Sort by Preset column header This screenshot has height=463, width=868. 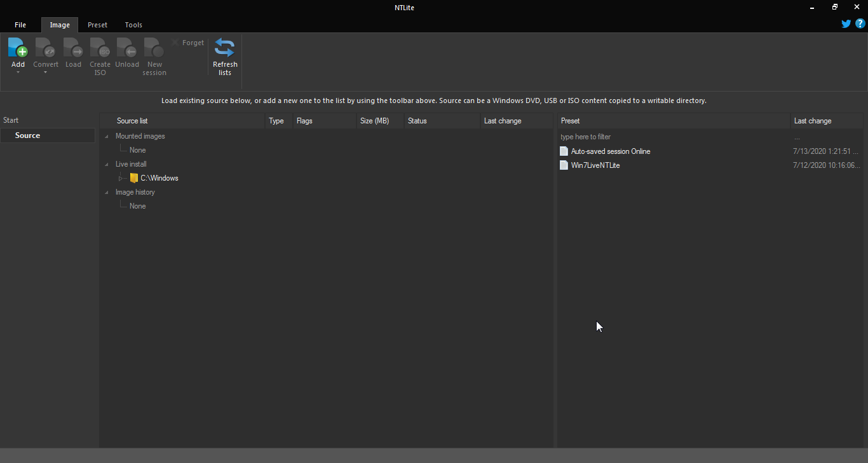coord(674,121)
